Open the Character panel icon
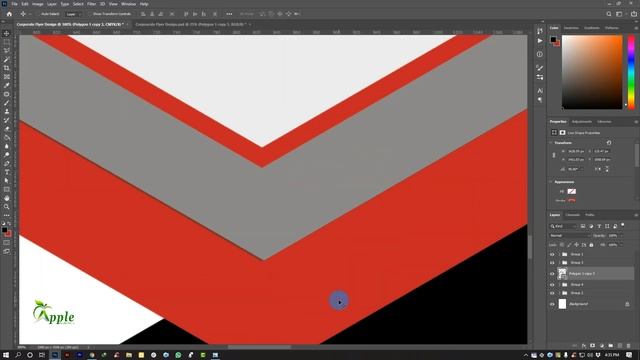This screenshot has width=640, height=360. [540, 91]
